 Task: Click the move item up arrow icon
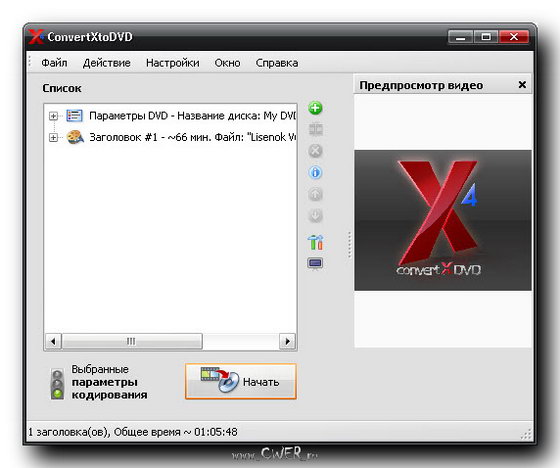(315, 194)
